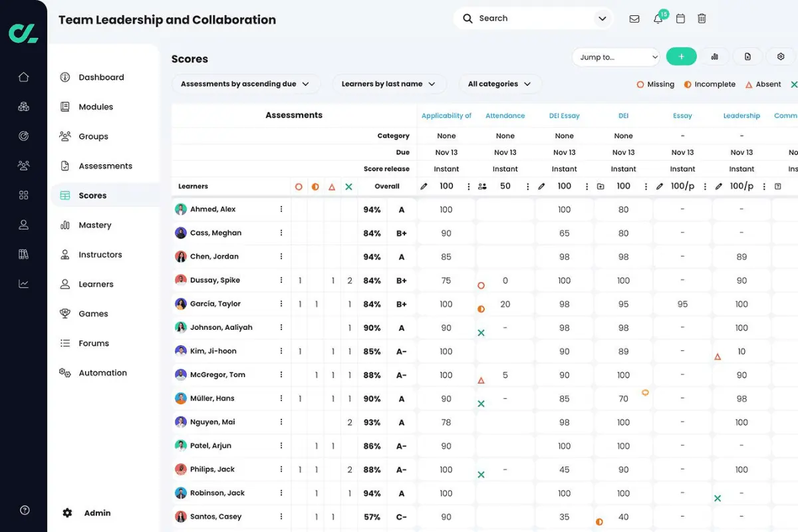
Task: Open Learners in the side menu
Action: click(96, 284)
